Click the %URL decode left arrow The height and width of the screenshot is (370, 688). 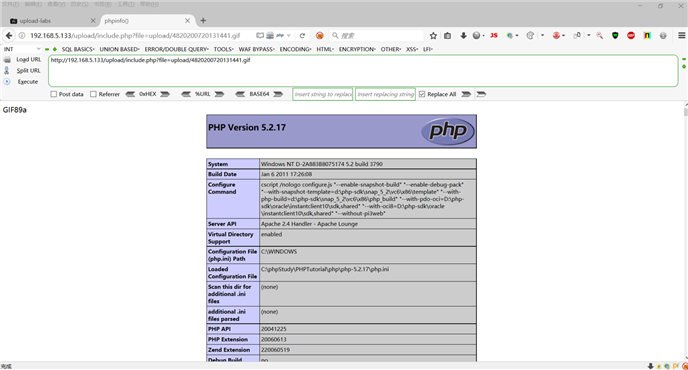tap(186, 94)
